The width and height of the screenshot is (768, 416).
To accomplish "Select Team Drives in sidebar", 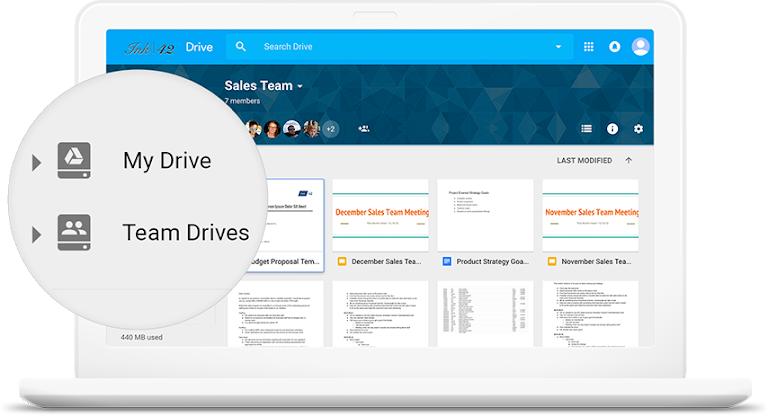I will [185, 233].
